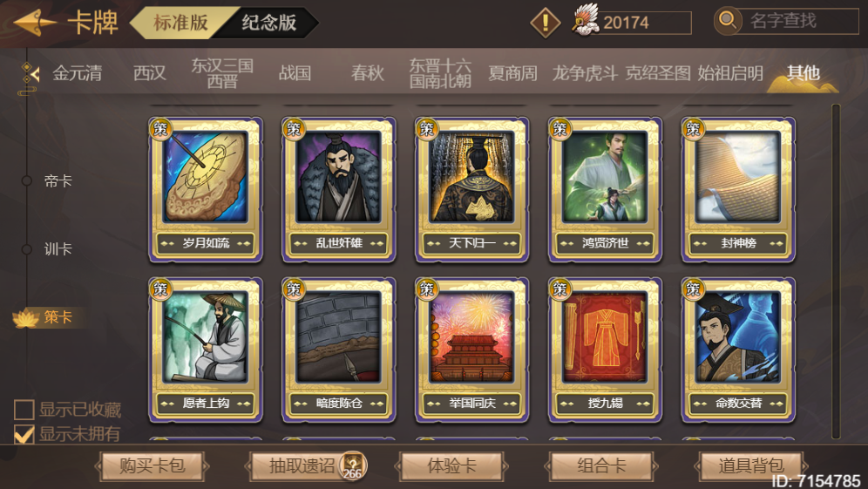Click the card list vertical scrollbar
Screen dimensions: 868x489
tap(836, 271)
